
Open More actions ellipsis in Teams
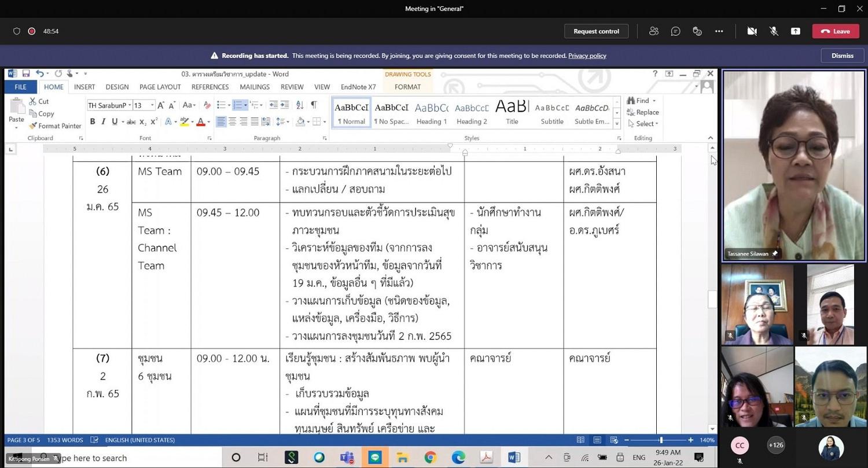pos(719,31)
